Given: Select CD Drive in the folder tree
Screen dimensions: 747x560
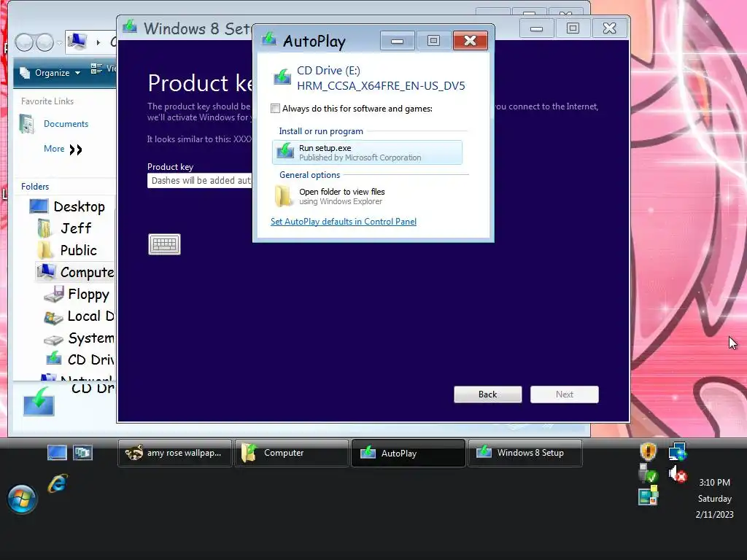Looking at the screenshot, I should [x=90, y=359].
